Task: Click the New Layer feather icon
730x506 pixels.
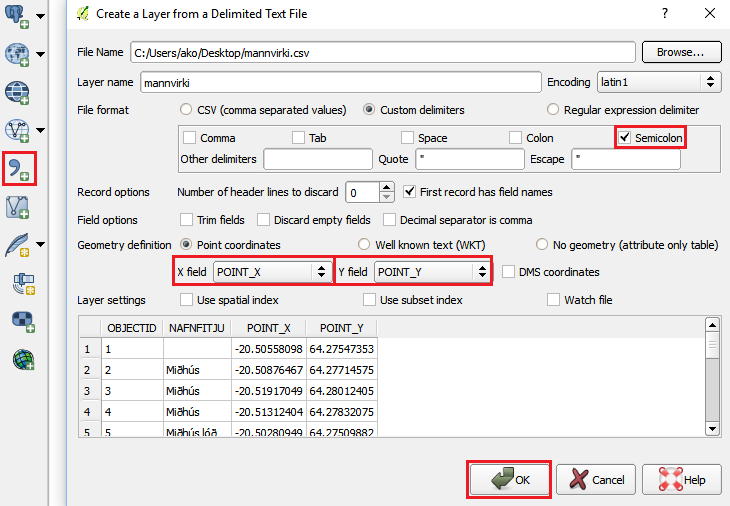Action: (17, 245)
